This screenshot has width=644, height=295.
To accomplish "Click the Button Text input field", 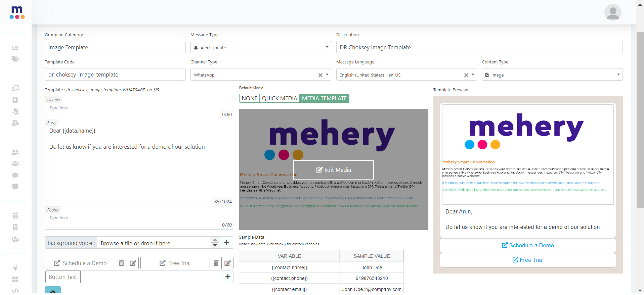I will 151,277.
